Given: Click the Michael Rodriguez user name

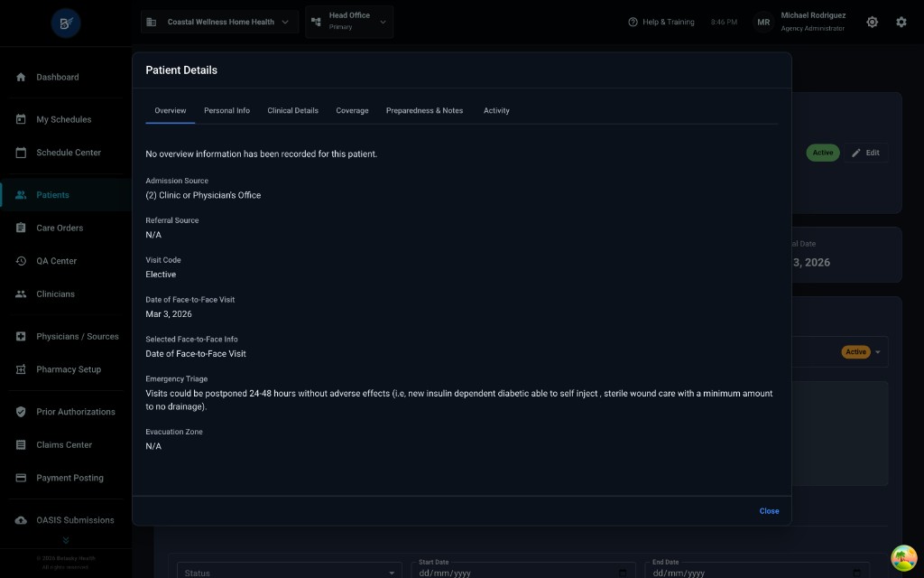Looking at the screenshot, I should [813, 15].
